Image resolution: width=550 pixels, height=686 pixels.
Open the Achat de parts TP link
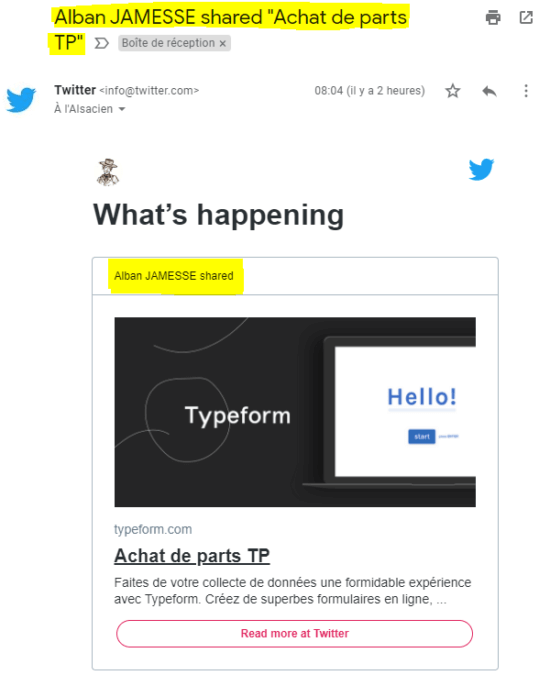(x=192, y=556)
